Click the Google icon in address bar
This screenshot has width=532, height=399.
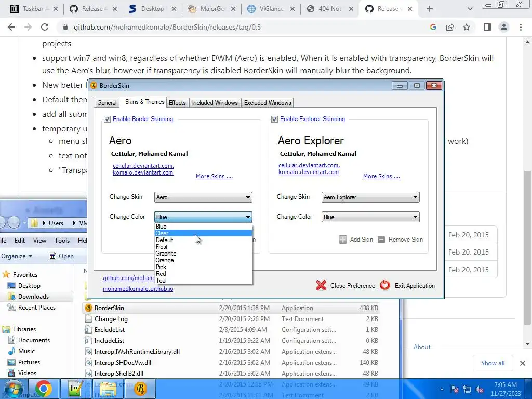pos(433,27)
